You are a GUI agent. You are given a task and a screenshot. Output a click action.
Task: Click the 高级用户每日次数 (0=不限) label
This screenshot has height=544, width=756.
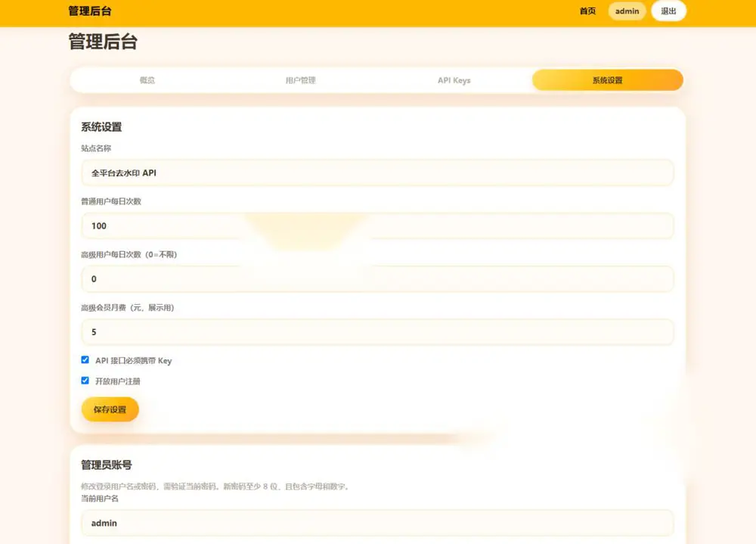tap(129, 254)
